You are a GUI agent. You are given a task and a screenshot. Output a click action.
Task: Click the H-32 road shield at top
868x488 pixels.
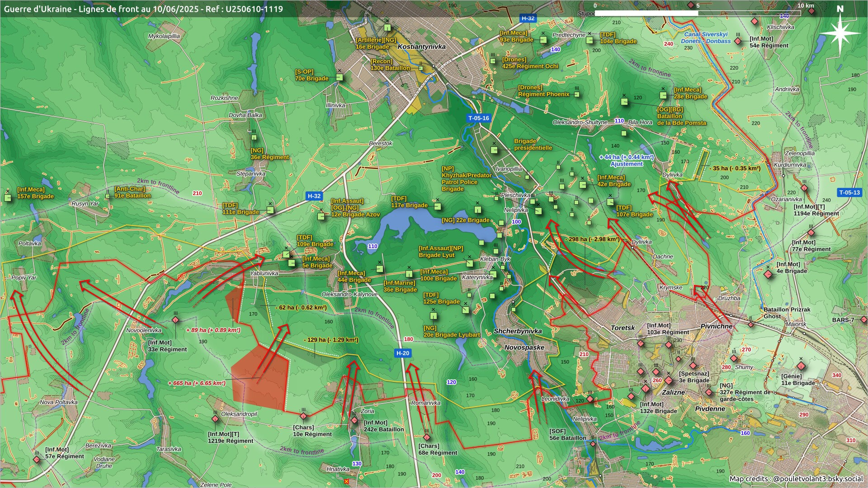point(528,19)
